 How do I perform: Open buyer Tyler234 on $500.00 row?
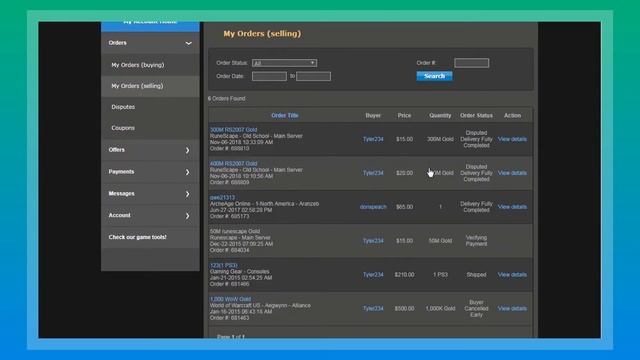[x=373, y=309]
